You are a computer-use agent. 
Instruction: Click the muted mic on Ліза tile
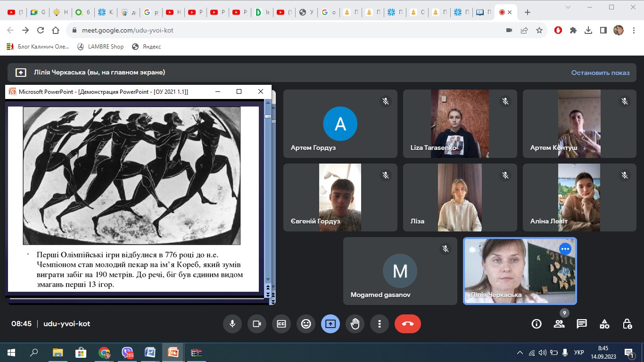pyautogui.click(x=505, y=175)
